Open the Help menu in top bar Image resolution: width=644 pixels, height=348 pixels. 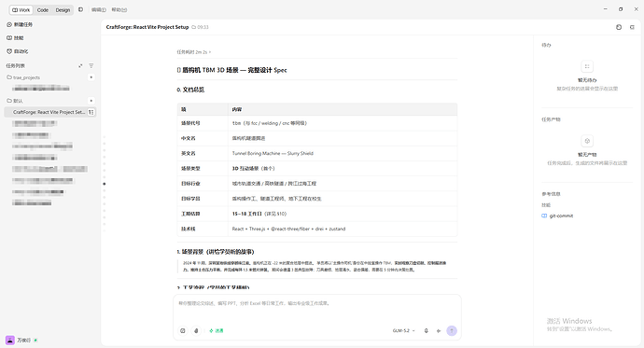pyautogui.click(x=119, y=10)
